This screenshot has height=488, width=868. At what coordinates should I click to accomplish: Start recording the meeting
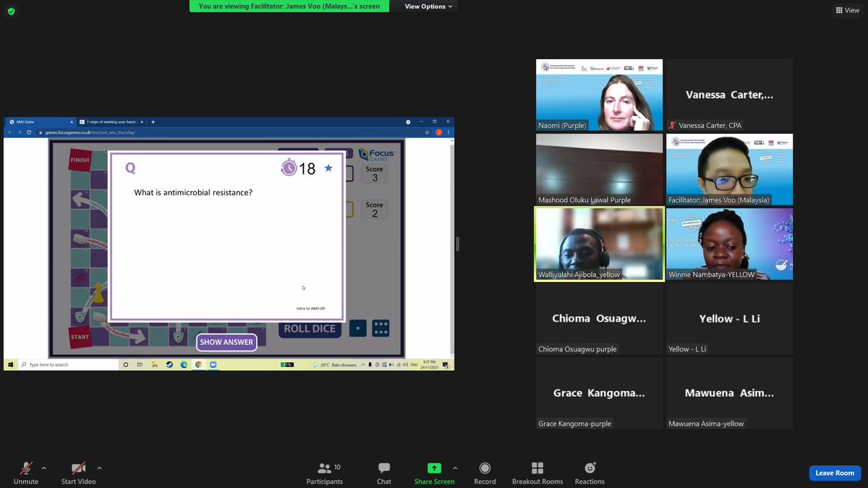pos(485,473)
